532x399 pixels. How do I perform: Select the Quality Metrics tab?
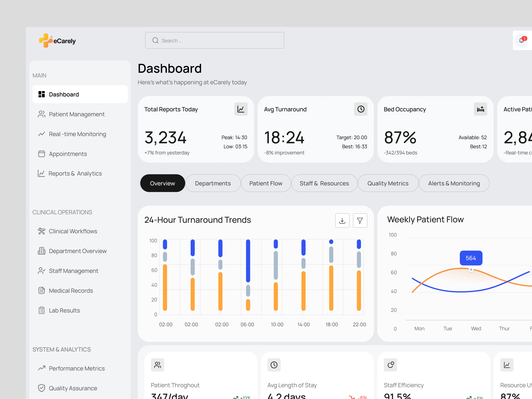pyautogui.click(x=388, y=183)
